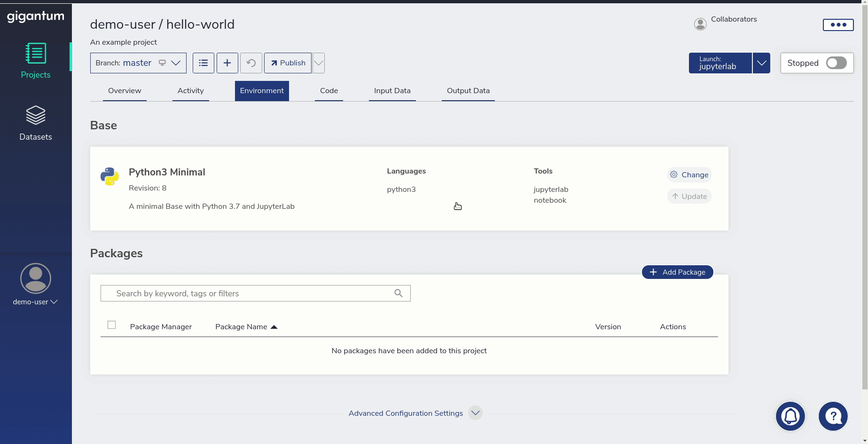Open the Branch master dropdown
Image resolution: width=868 pixels, height=444 pixels.
[x=138, y=63]
